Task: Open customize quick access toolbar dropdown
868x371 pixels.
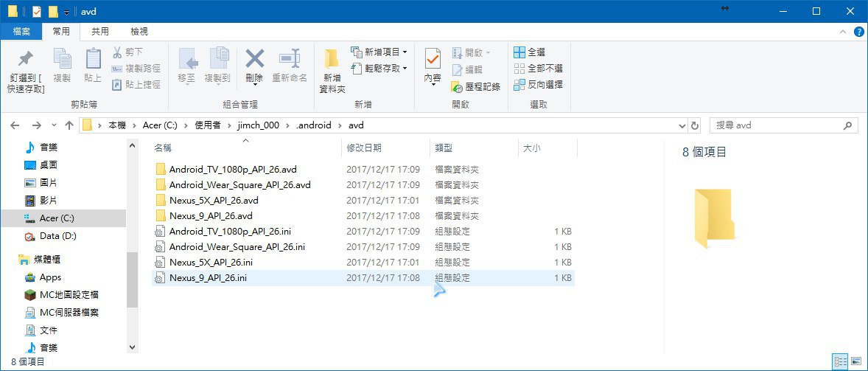Action: pyautogui.click(x=66, y=12)
